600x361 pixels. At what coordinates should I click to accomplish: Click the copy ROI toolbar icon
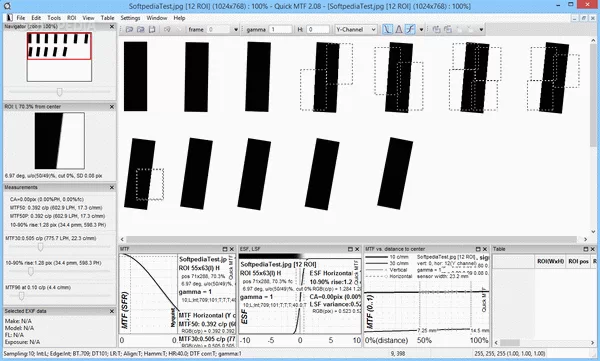(x=436, y=29)
